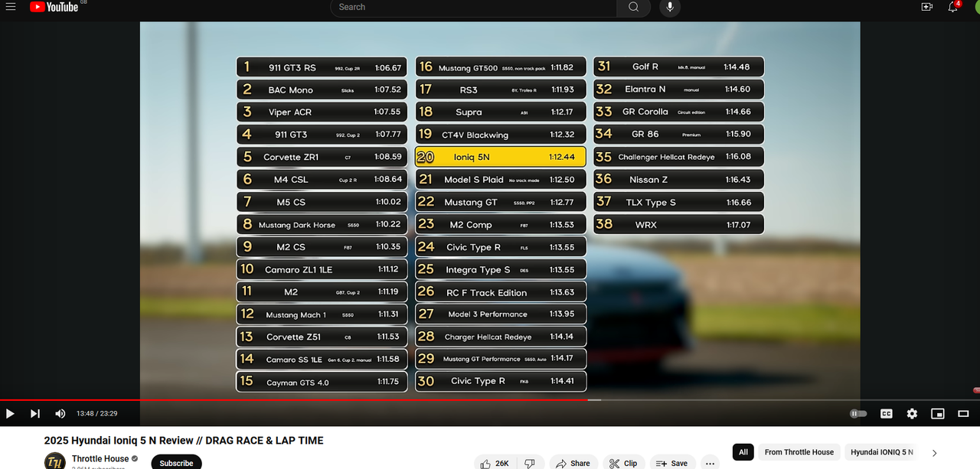Click the Golf R 1:14.48 row
Viewport: 980px width, 469px height.
[x=679, y=67]
